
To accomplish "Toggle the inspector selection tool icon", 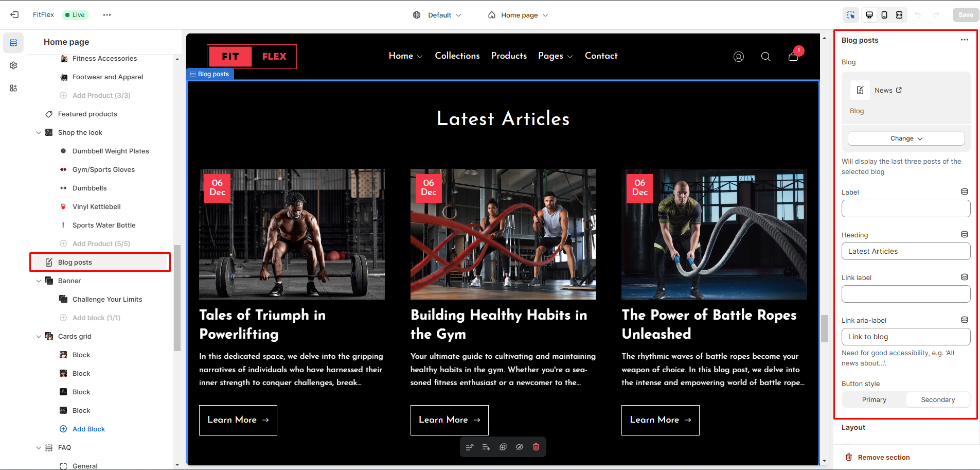I will (x=851, y=15).
